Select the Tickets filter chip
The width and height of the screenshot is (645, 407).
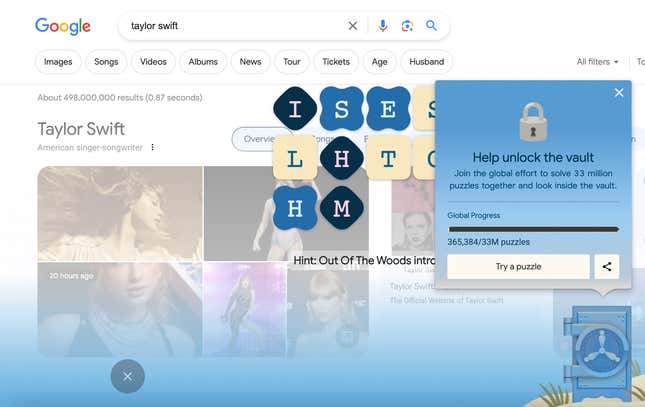(336, 62)
